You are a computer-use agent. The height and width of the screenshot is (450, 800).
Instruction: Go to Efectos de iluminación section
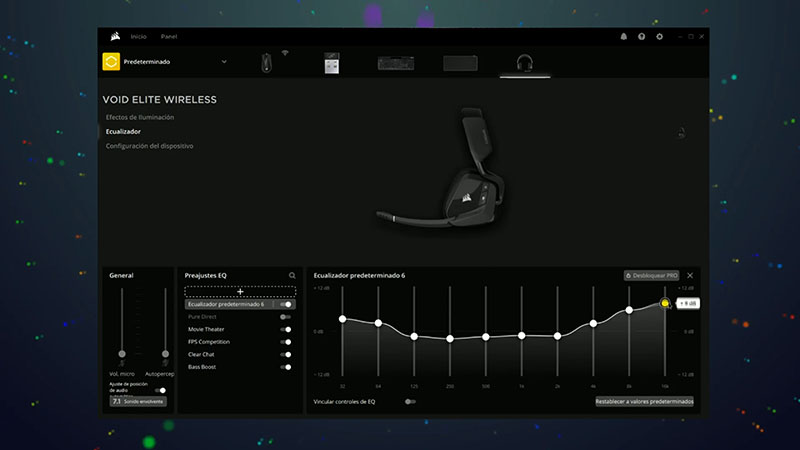pyautogui.click(x=140, y=117)
